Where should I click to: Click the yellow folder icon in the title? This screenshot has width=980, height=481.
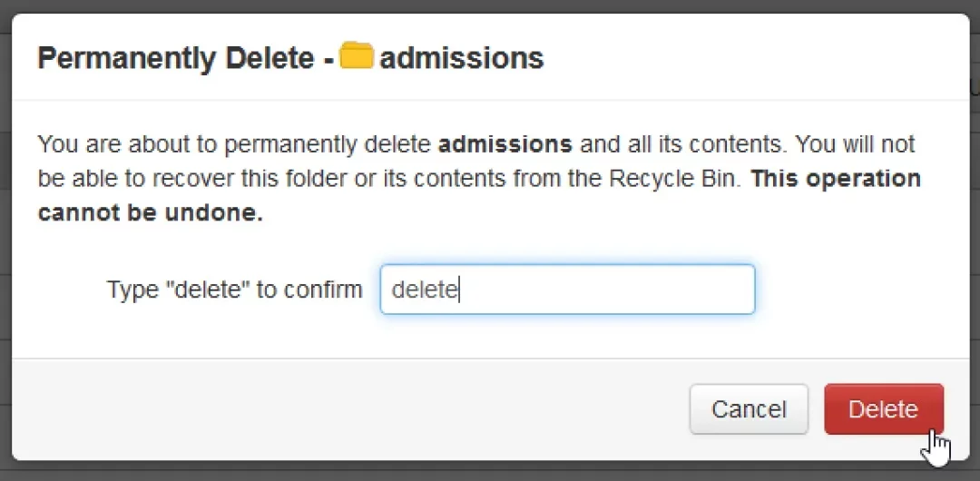357,57
